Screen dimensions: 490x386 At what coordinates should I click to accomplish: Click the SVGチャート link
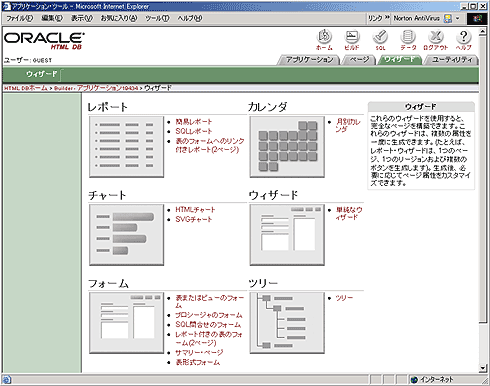[194, 219]
